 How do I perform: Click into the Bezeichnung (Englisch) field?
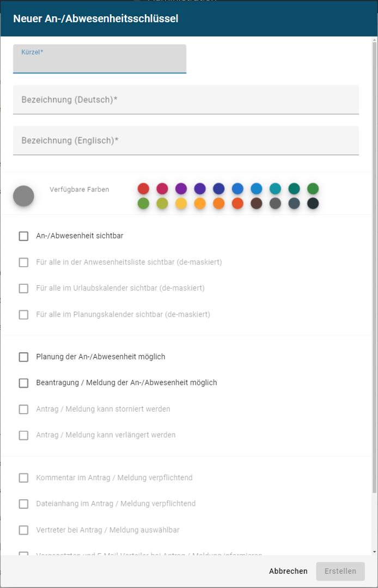pyautogui.click(x=186, y=140)
